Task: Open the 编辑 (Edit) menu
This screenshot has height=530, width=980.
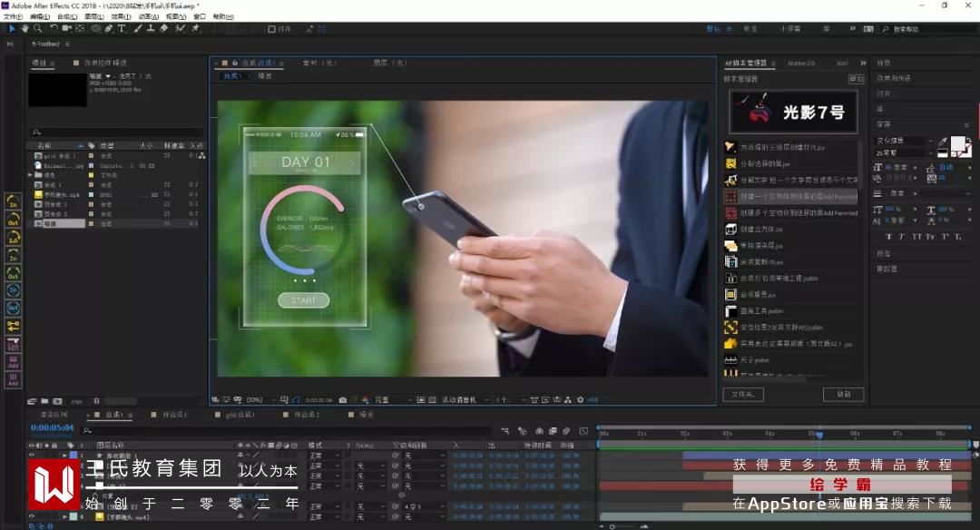Action: point(40,17)
